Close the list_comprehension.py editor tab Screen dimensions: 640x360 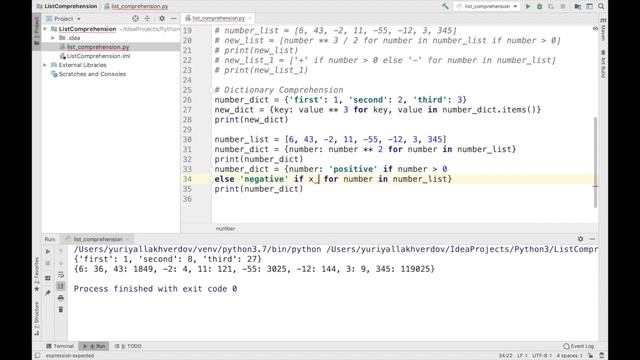coord(250,18)
